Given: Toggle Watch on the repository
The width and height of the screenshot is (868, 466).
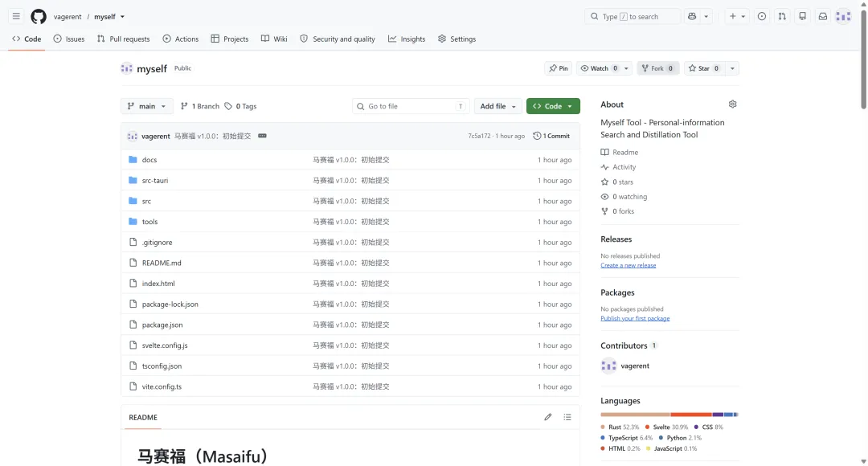Looking at the screenshot, I should pyautogui.click(x=599, y=68).
